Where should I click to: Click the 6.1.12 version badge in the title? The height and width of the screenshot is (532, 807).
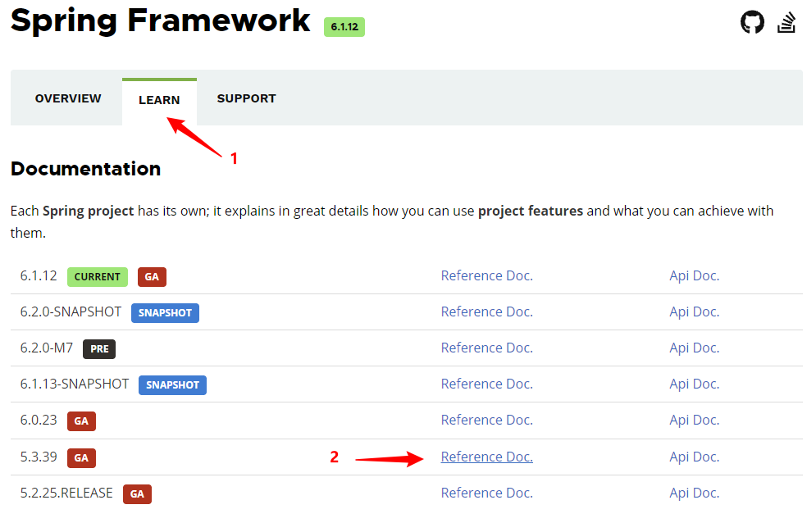(344, 27)
